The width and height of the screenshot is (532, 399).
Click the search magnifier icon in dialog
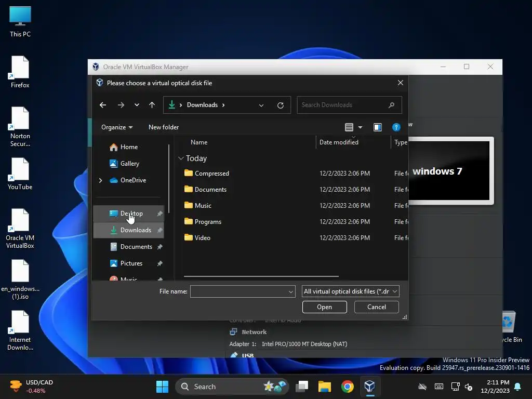(392, 105)
